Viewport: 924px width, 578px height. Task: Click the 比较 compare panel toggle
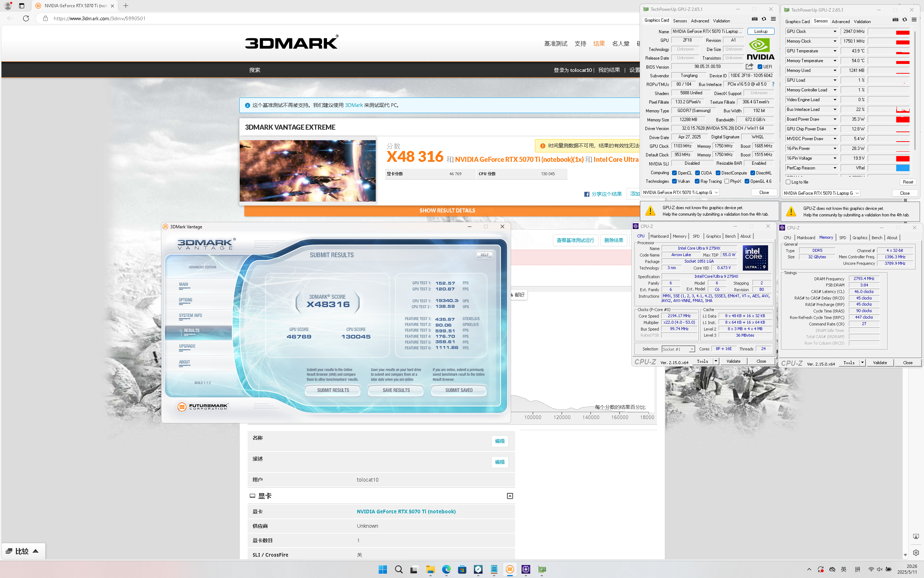click(x=23, y=551)
